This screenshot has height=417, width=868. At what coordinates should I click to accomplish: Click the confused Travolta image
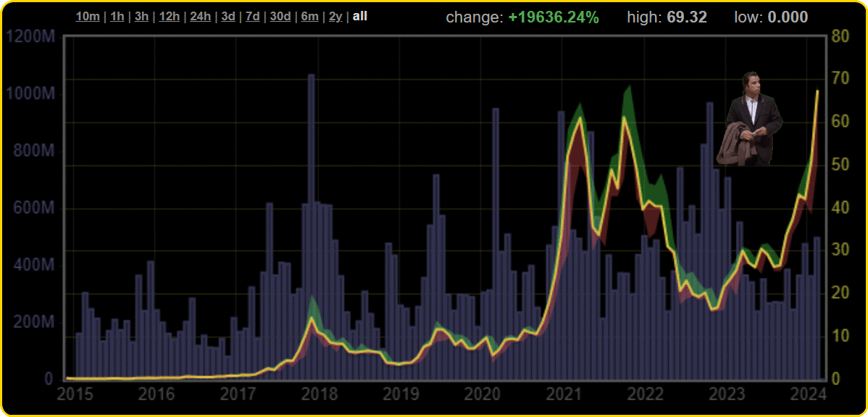click(x=750, y=120)
